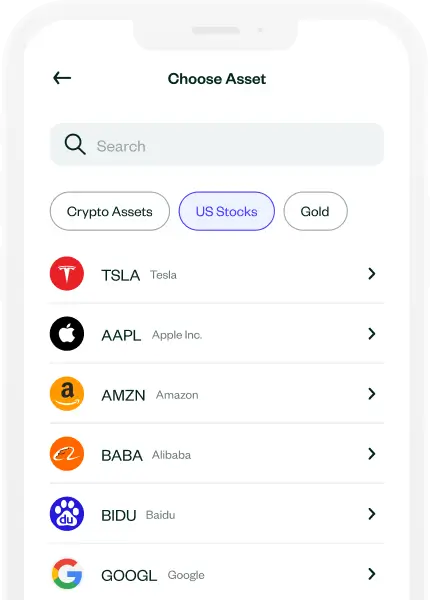This screenshot has height=600, width=430.
Task: Focus the Search input field
Action: [x=217, y=144]
